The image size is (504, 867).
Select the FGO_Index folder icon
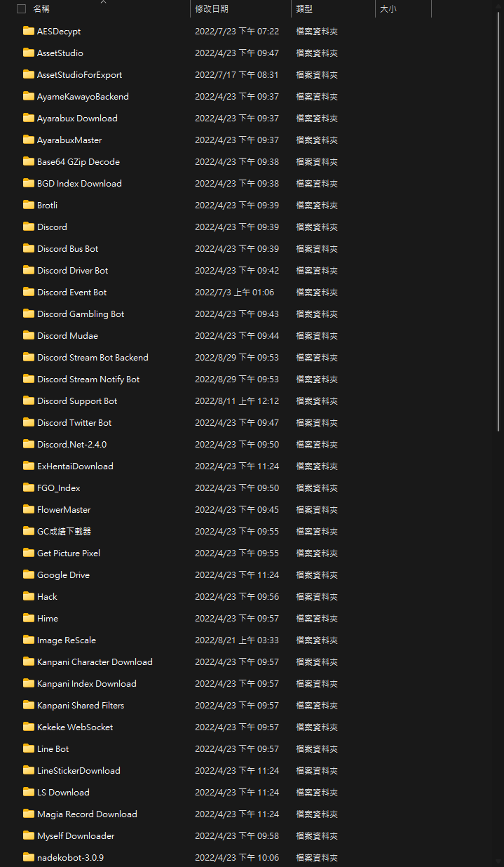coord(28,488)
